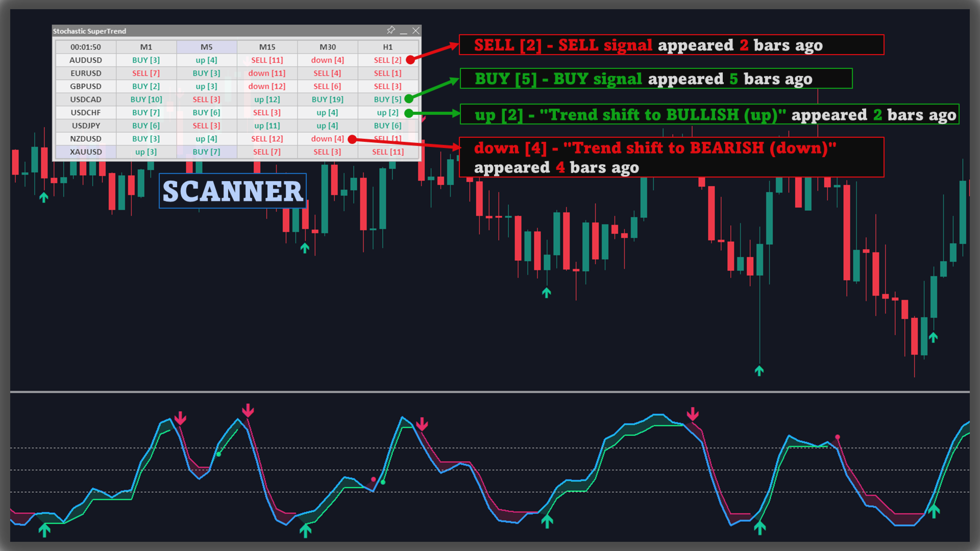
Task: Click AUDUSD M1 cell BUY [3]
Action: [146, 60]
